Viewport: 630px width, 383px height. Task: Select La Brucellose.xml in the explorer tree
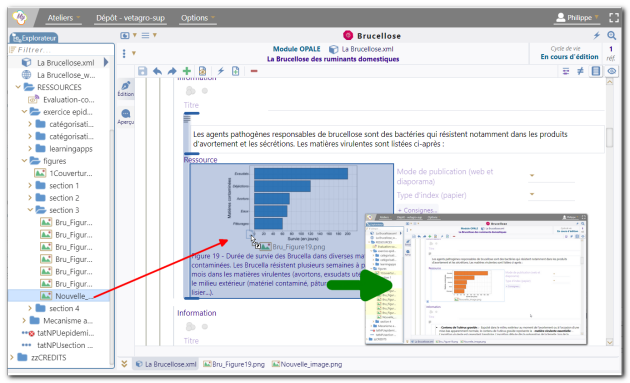(65, 63)
